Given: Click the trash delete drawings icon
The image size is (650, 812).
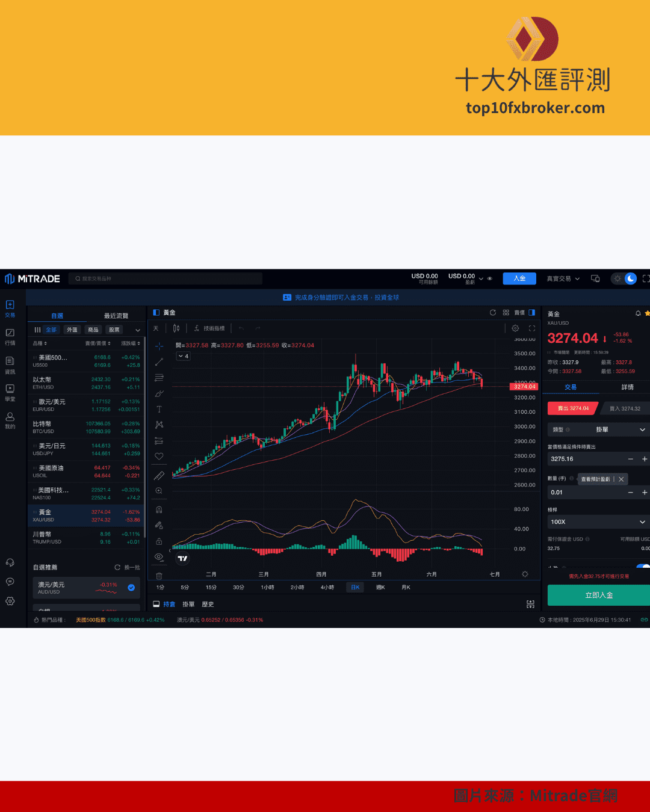Looking at the screenshot, I should (159, 576).
